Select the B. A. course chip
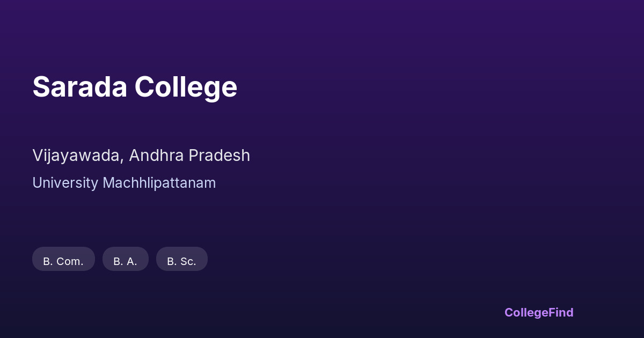Screen dimensions: 644x338 125,259
